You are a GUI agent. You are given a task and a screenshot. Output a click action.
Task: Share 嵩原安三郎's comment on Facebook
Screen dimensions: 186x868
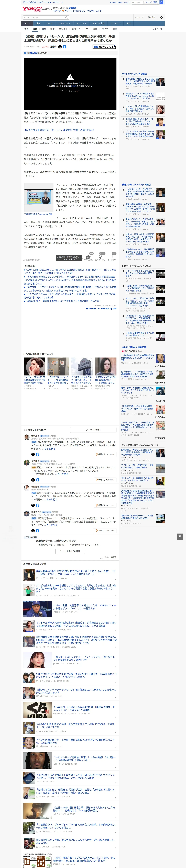click(38, 530)
